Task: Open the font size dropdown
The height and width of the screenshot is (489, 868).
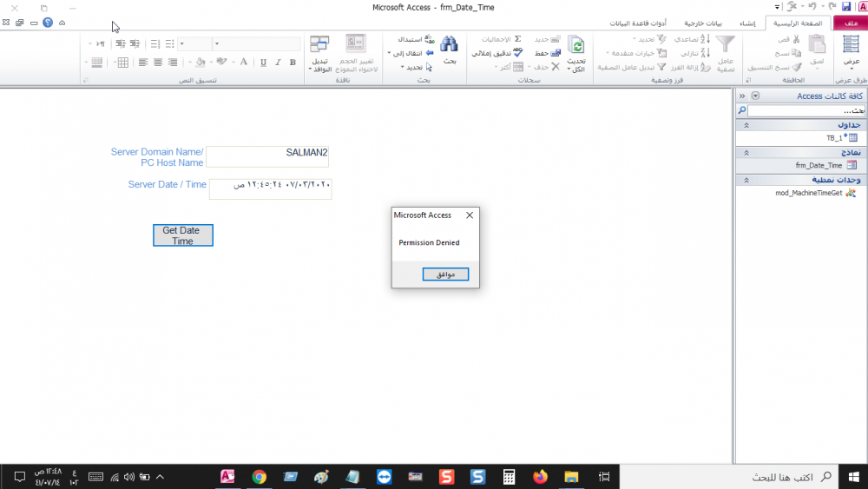Action: pyautogui.click(x=181, y=43)
